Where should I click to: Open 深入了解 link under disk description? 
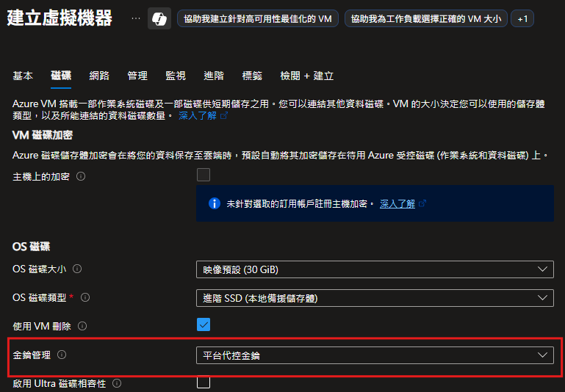click(x=198, y=115)
